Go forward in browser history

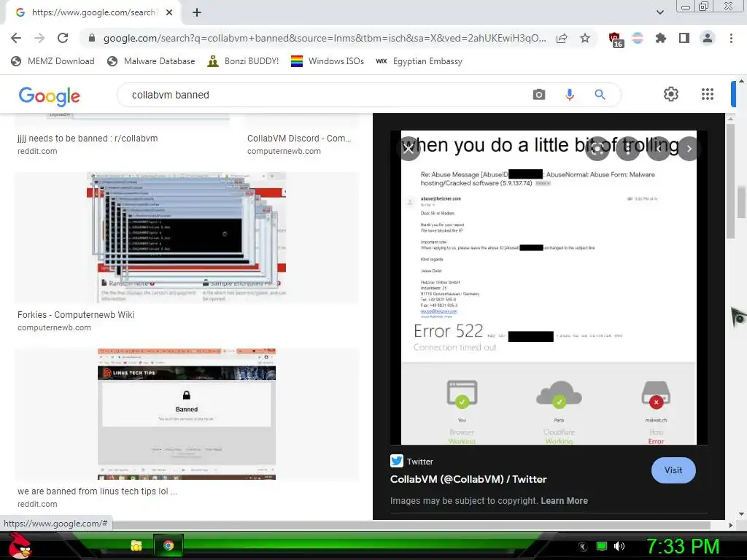(39, 38)
